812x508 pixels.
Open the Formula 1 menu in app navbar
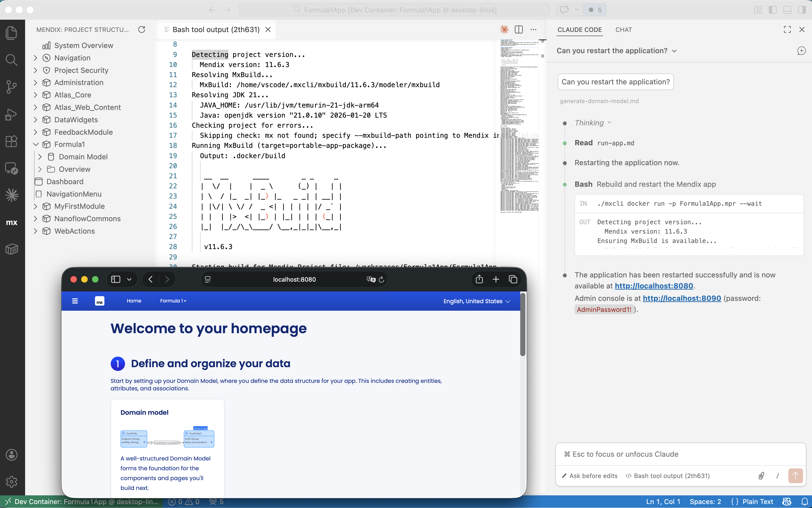click(173, 301)
